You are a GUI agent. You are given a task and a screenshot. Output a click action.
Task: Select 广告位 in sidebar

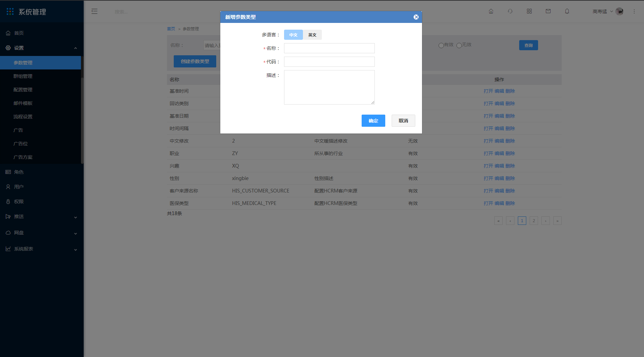(40, 144)
